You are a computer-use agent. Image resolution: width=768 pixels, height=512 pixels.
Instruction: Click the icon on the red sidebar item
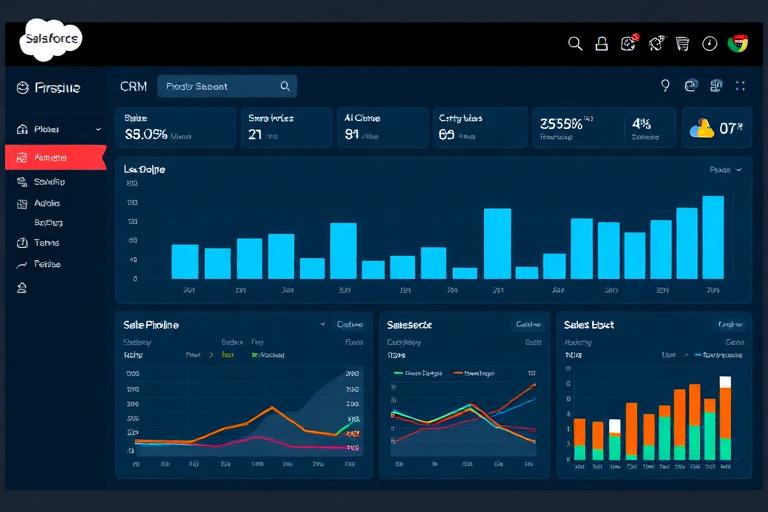[x=22, y=157]
